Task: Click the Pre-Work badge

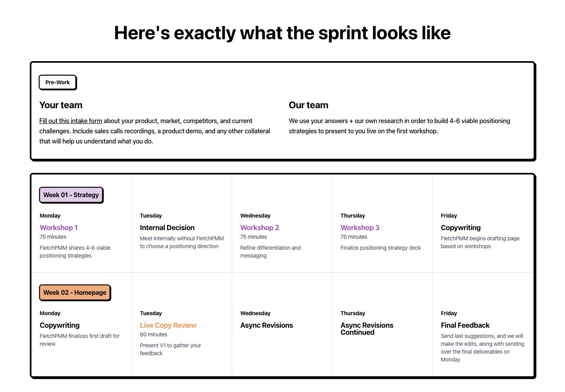Action: click(x=58, y=82)
